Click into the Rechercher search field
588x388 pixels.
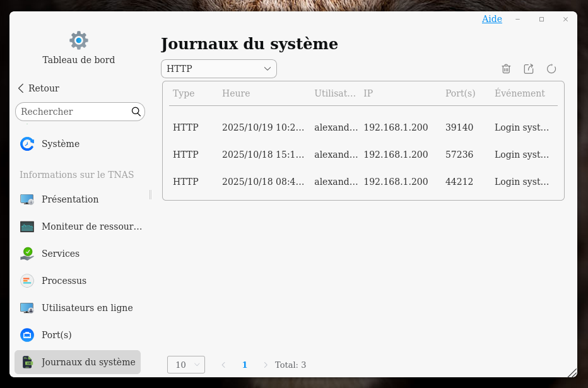(74, 112)
